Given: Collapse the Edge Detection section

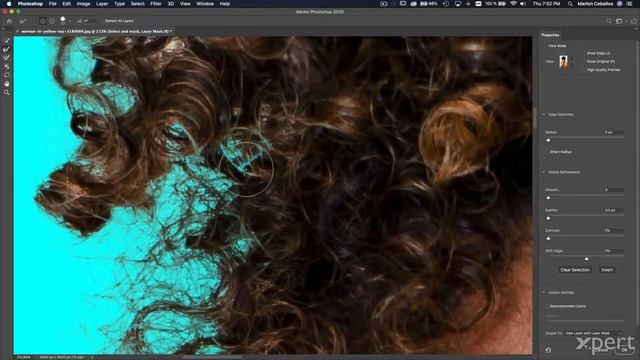Looking at the screenshot, I should point(544,115).
